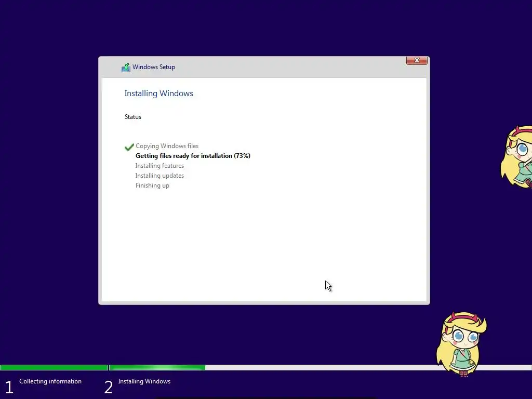The width and height of the screenshot is (532, 399).
Task: Click the stage number 2 at bottom
Action: tap(108, 388)
